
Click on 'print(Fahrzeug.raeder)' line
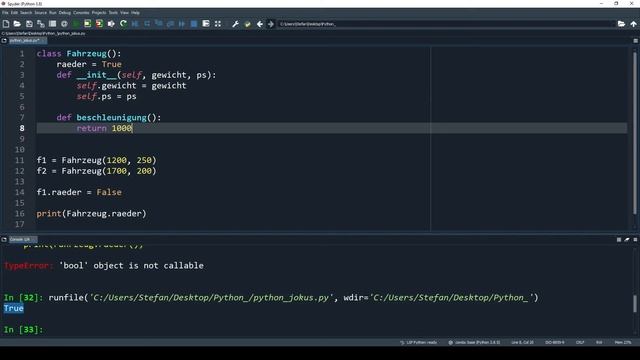pyautogui.click(x=91, y=213)
